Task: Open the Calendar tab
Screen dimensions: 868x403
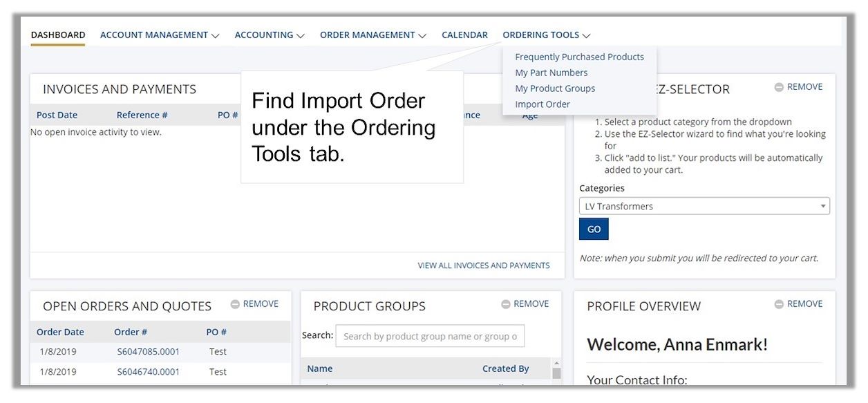Action: [464, 35]
